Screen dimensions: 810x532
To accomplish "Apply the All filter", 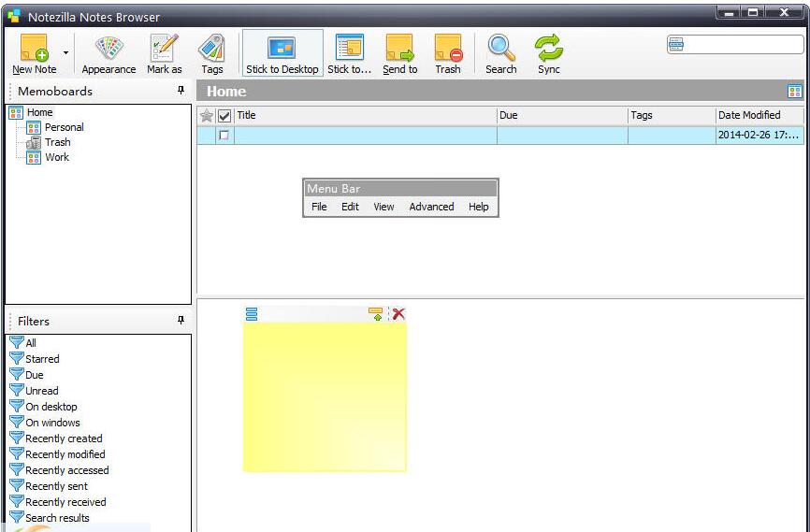I will point(23,343).
